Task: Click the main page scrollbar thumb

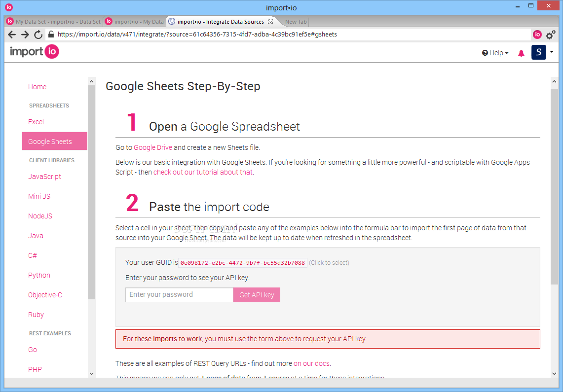Action: pyautogui.click(x=554, y=186)
